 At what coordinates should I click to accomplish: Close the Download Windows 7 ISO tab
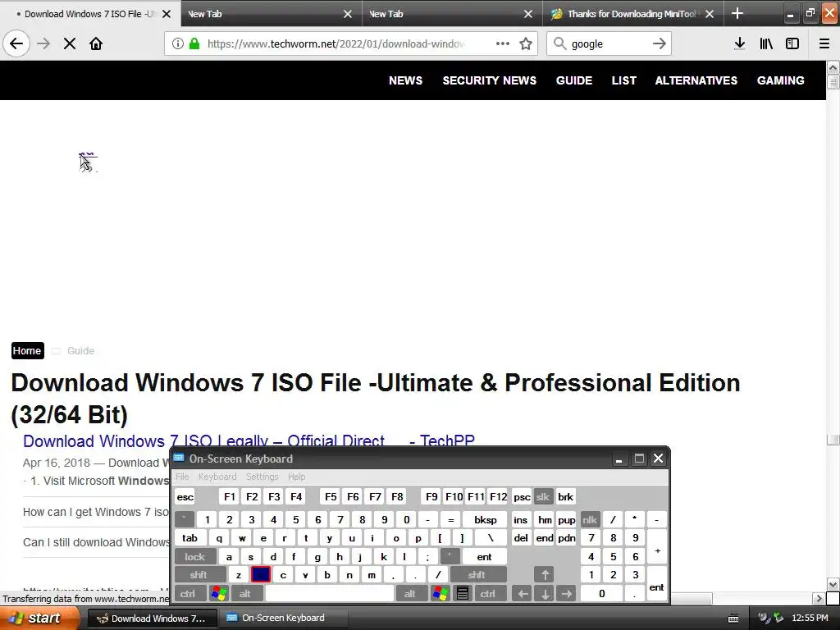point(167,14)
